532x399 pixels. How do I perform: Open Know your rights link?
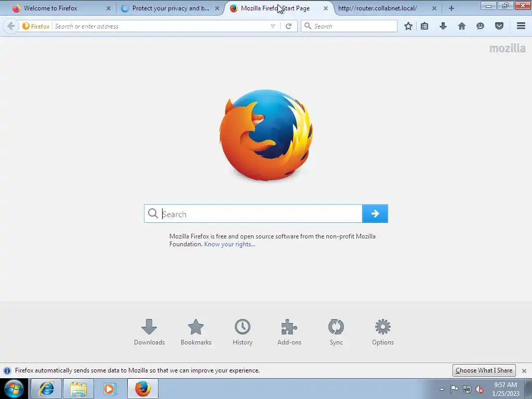pyautogui.click(x=230, y=244)
